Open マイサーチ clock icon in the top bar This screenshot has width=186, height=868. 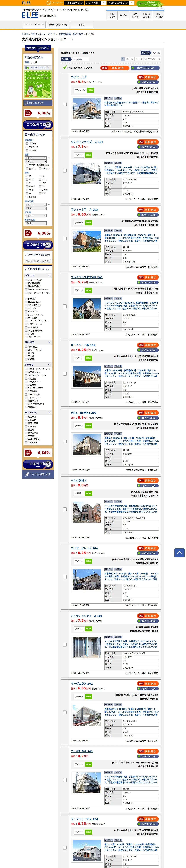pyautogui.click(x=49, y=3)
